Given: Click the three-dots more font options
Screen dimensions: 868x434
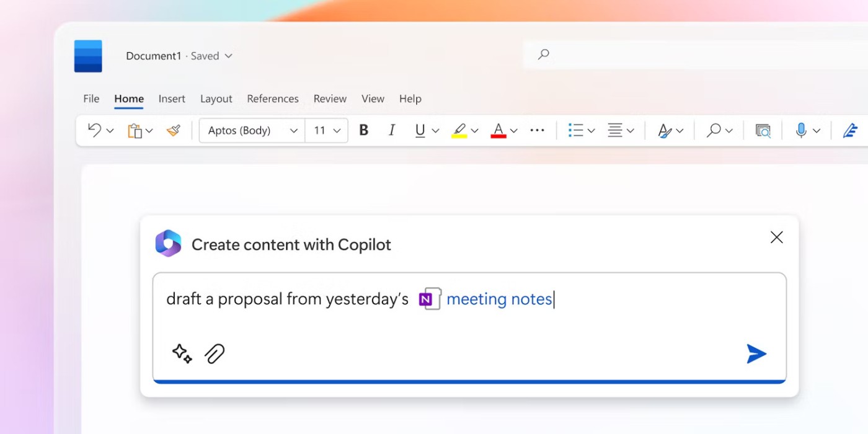Looking at the screenshot, I should pyautogui.click(x=537, y=130).
